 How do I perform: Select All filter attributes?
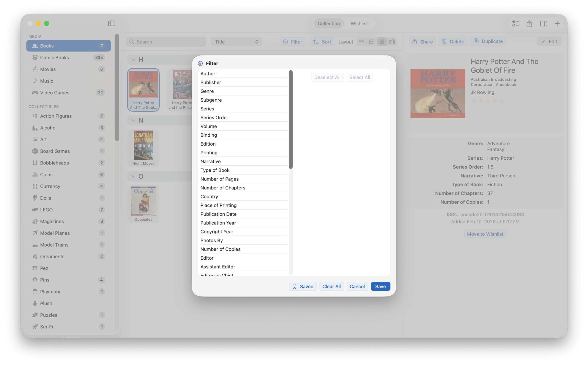pyautogui.click(x=359, y=77)
